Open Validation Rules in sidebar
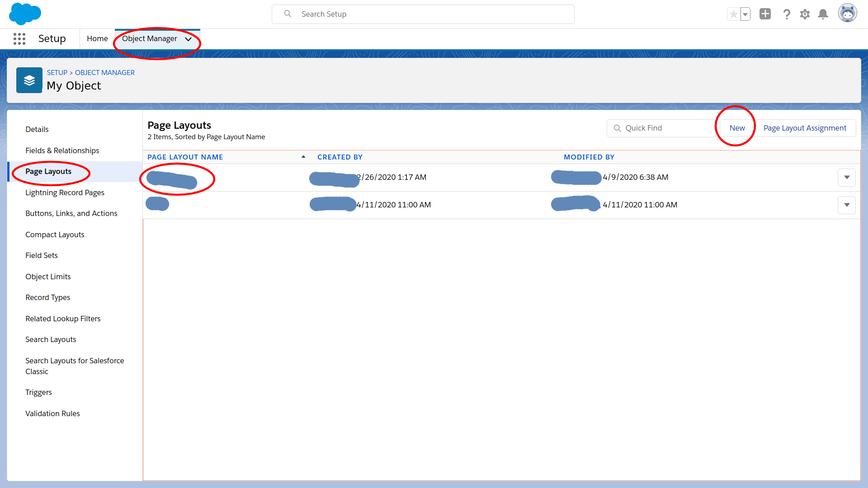868x488 pixels. (x=52, y=413)
